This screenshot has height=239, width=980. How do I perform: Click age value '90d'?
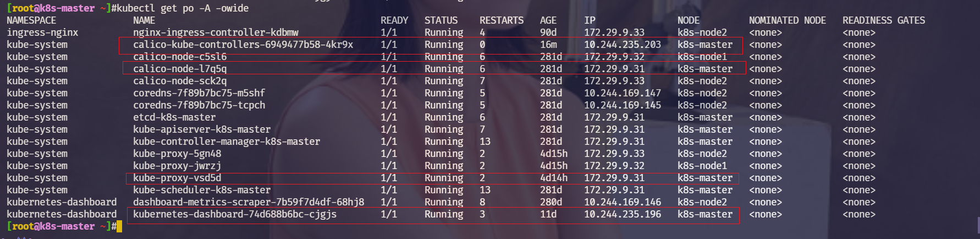click(548, 32)
